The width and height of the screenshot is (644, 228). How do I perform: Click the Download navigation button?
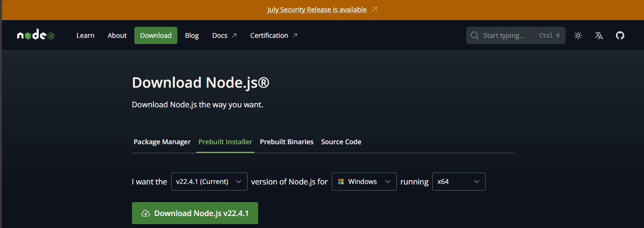(x=156, y=35)
